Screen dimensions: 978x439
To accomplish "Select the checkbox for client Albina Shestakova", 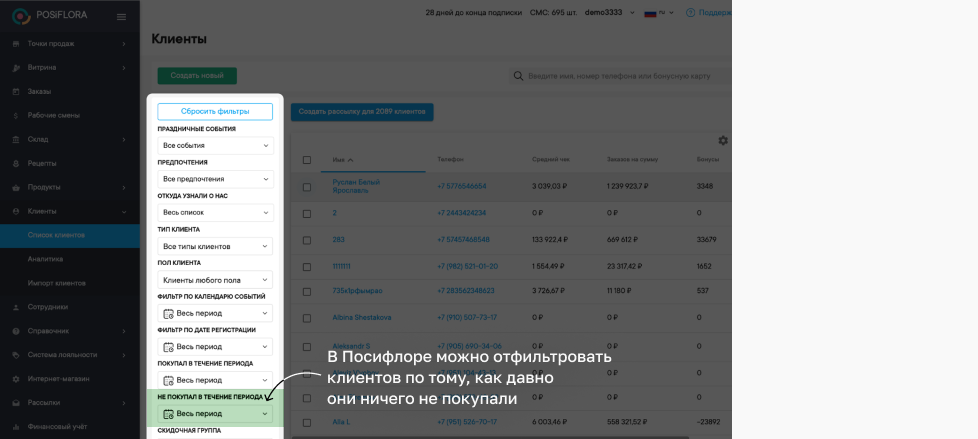I will coord(307,318).
